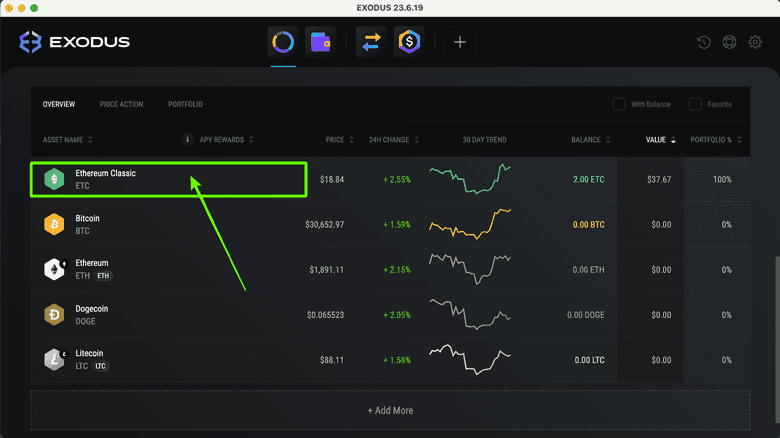
Task: Sort by Value column header
Action: point(659,140)
